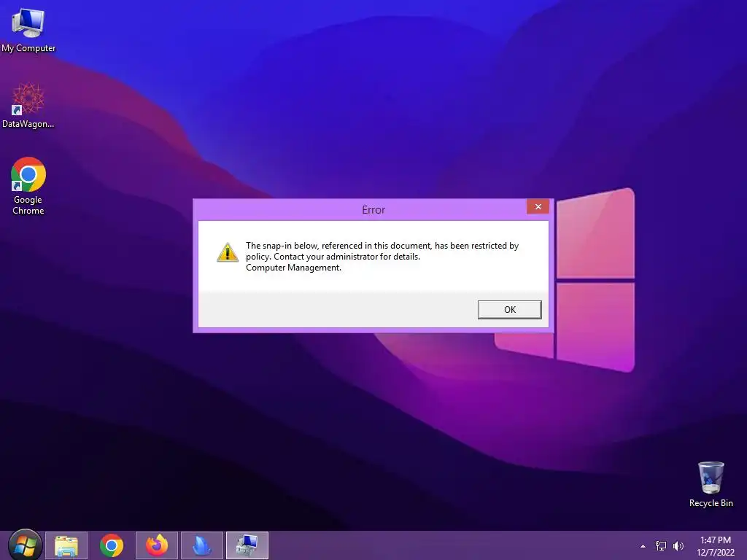
Task: Open the volume tray icon
Action: click(678, 545)
